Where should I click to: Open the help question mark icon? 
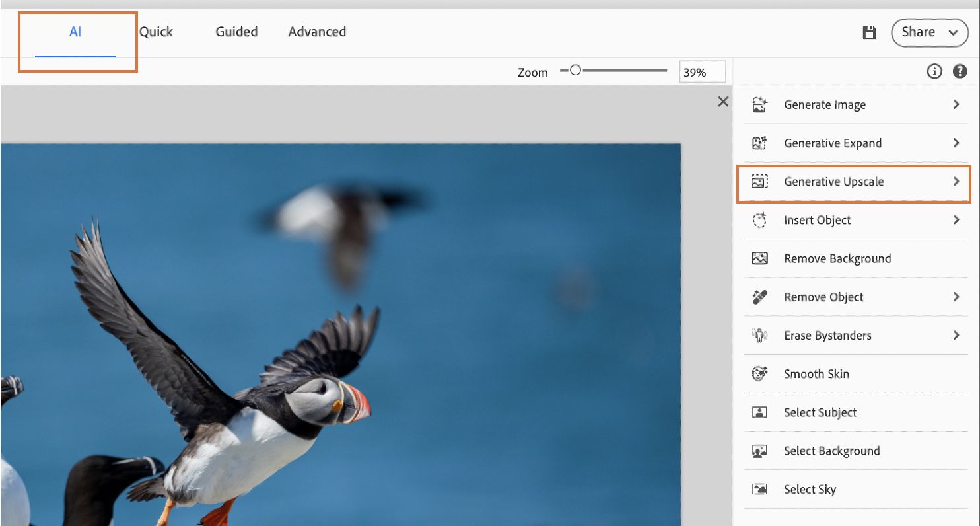960,71
